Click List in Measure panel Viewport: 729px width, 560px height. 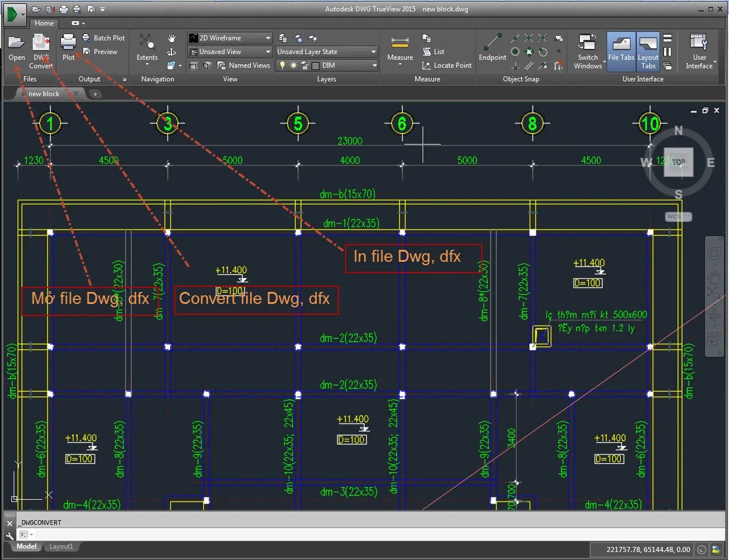[433, 52]
